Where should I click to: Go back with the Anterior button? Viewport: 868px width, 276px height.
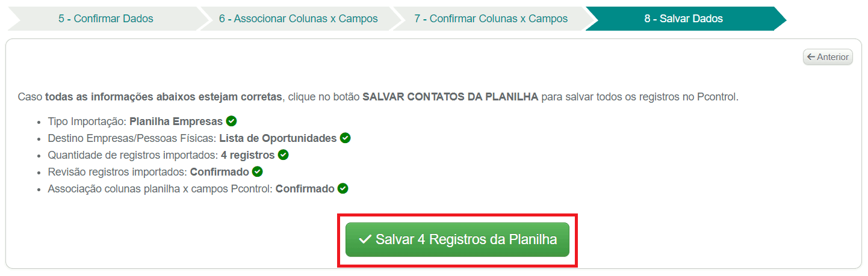tap(828, 57)
